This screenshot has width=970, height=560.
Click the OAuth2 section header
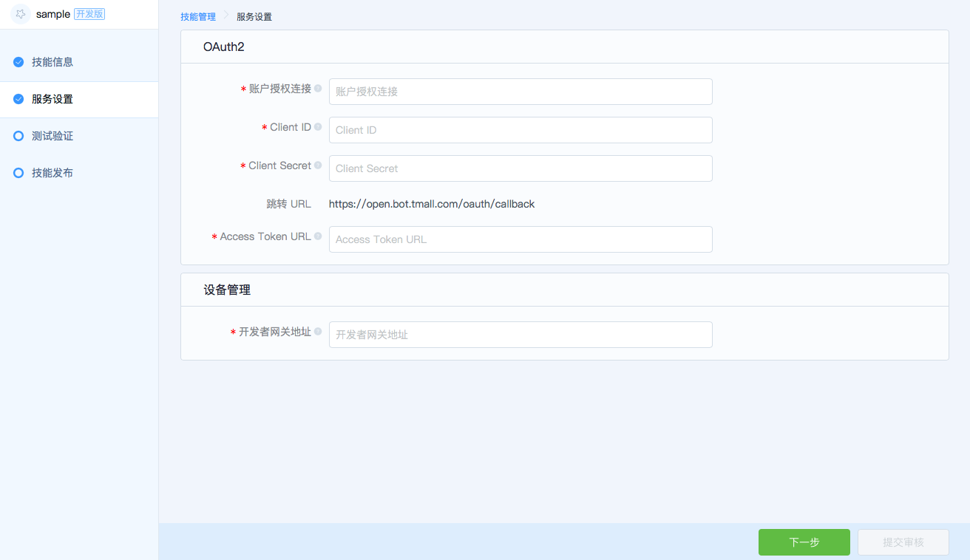click(x=224, y=47)
